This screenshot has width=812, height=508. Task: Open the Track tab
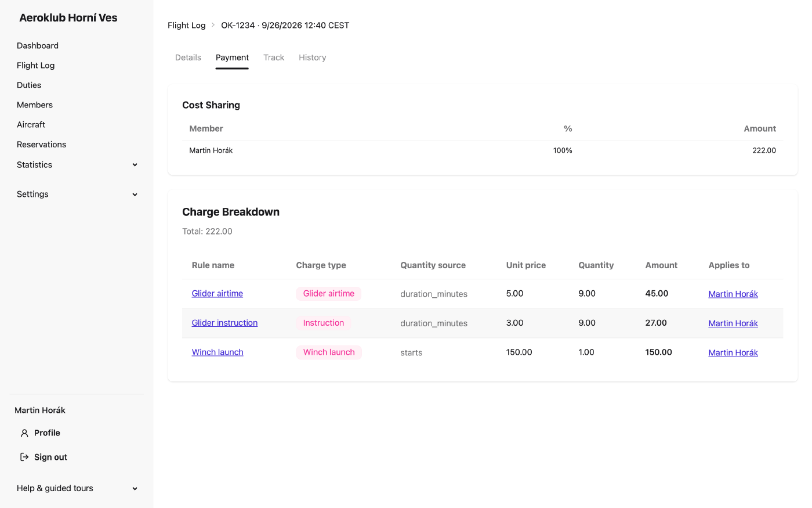[x=274, y=57]
